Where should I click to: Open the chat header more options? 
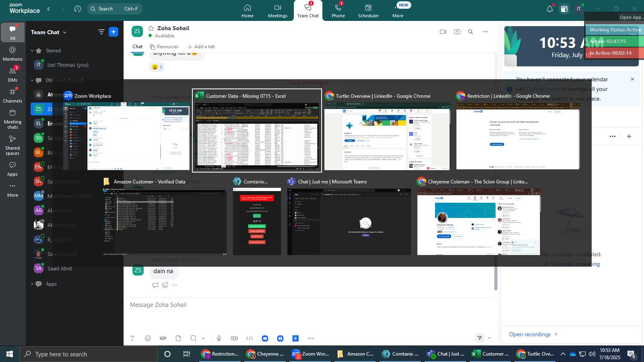(485, 32)
